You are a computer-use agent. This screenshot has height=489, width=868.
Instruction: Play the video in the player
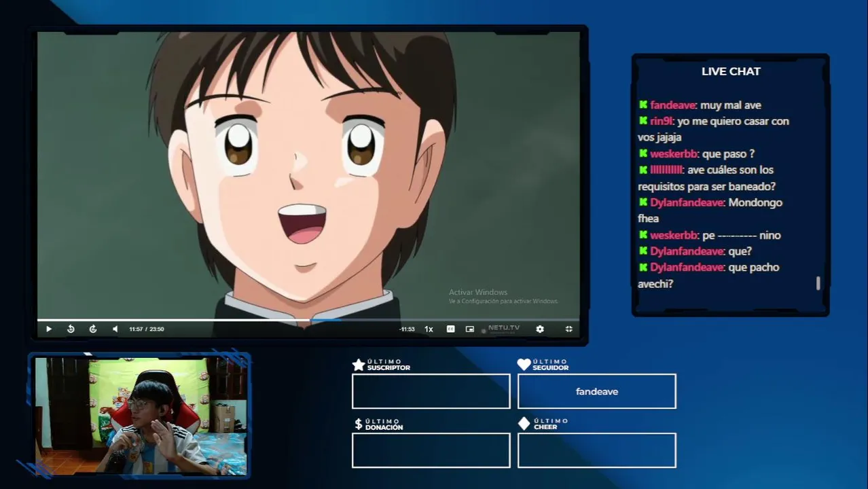pos(49,329)
